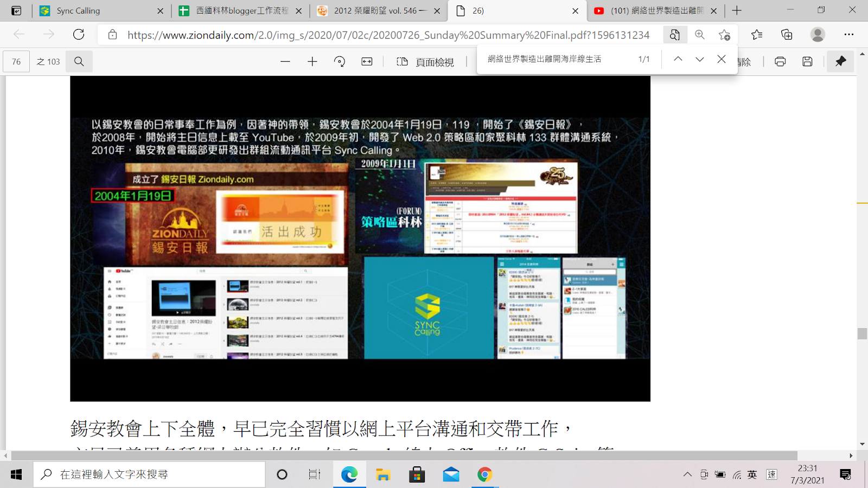Edit the PDF page number field 76

coord(16,62)
